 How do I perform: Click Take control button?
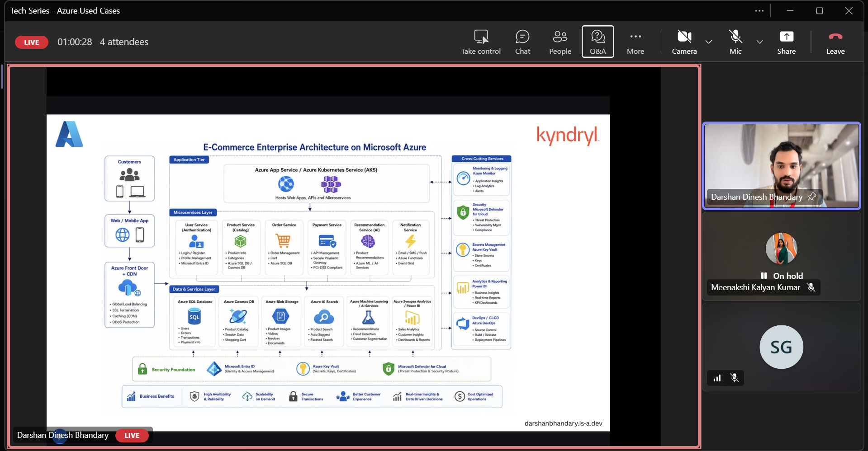pos(481,42)
